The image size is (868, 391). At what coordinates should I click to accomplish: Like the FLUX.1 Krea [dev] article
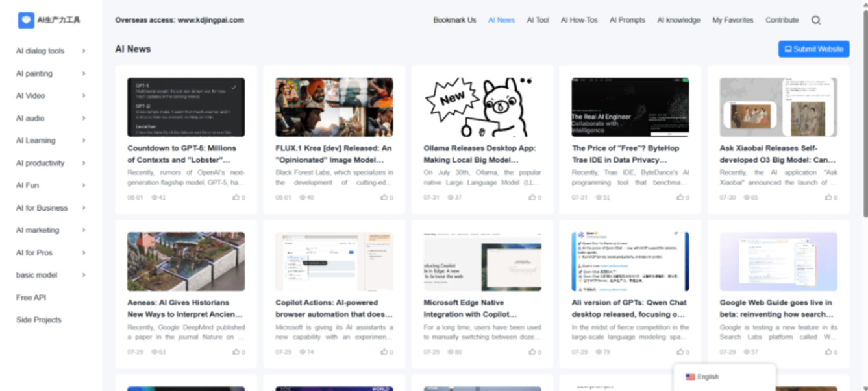[384, 198]
